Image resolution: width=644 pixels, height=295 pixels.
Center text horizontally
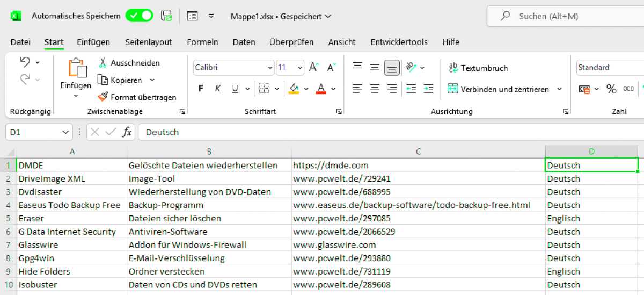375,89
